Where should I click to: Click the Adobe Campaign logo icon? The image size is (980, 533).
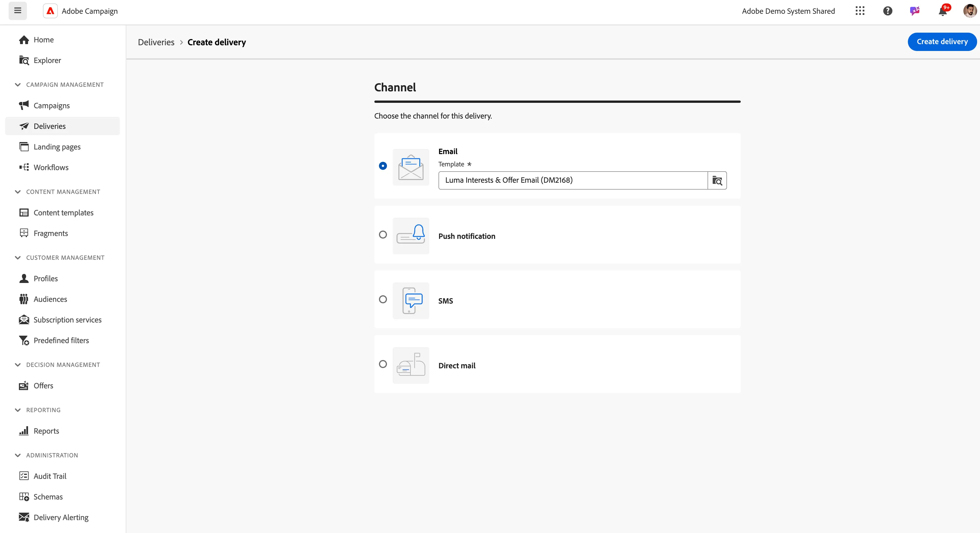click(x=50, y=11)
